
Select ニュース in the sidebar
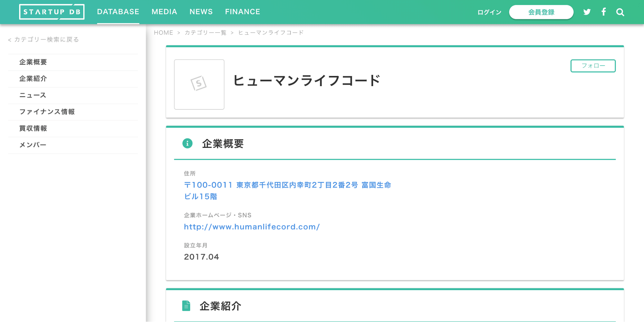tap(73, 96)
